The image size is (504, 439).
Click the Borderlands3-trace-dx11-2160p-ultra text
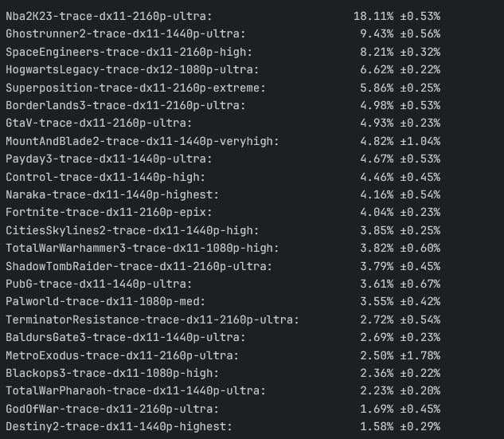(x=126, y=105)
